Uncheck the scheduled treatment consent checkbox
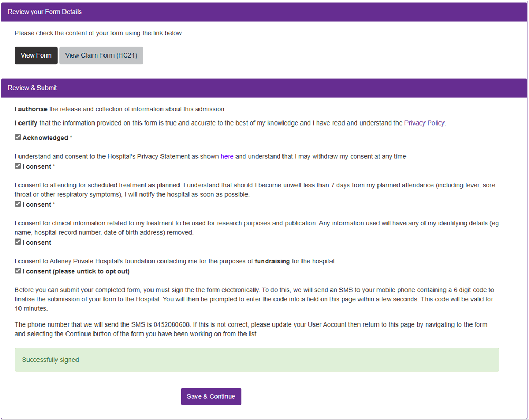The height and width of the screenshot is (420, 529). click(x=18, y=204)
